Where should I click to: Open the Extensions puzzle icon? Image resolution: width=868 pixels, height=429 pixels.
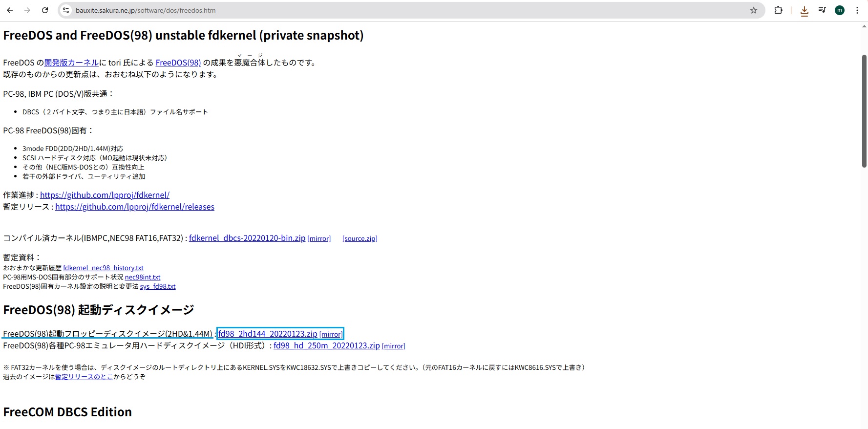pos(778,10)
